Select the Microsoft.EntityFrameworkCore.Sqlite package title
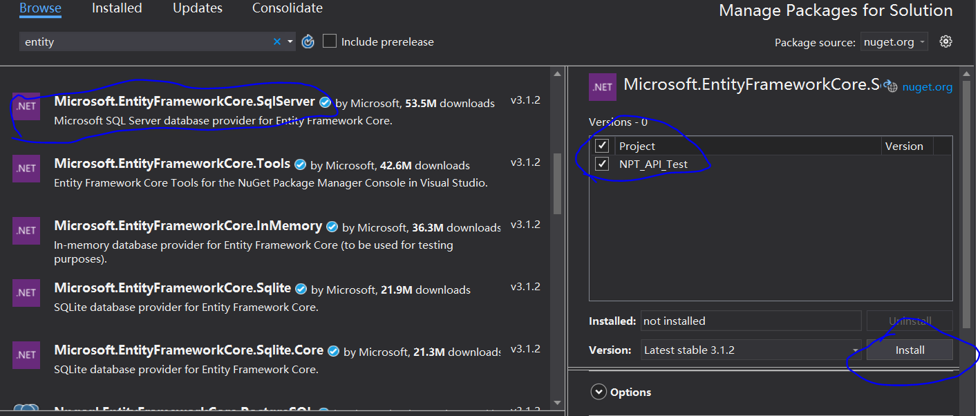This screenshot has width=980, height=416. pos(173,288)
